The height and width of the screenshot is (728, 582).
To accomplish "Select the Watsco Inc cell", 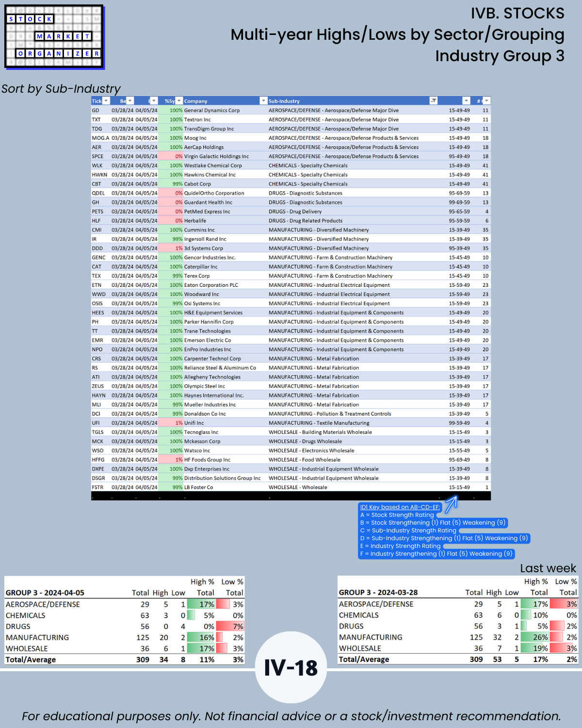I will (197, 451).
